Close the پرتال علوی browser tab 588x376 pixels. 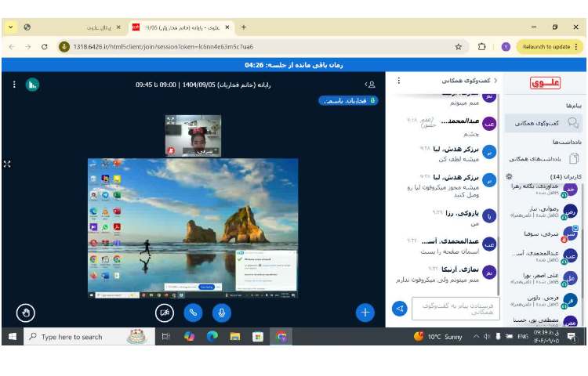[x=118, y=27]
